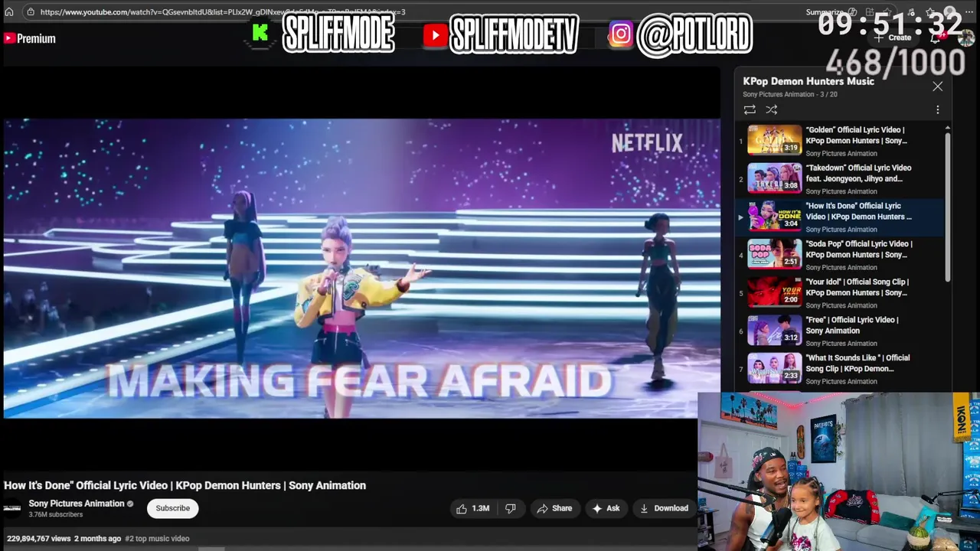Click the "Free" Official Lyric Video title text
The height and width of the screenshot is (551, 980).
point(852,325)
